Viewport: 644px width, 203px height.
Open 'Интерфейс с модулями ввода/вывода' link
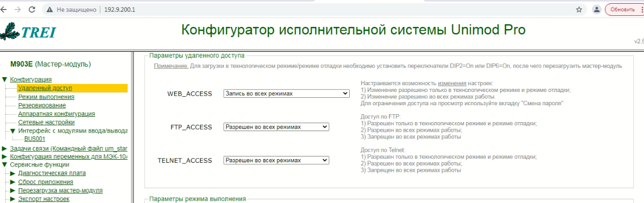tap(73, 131)
